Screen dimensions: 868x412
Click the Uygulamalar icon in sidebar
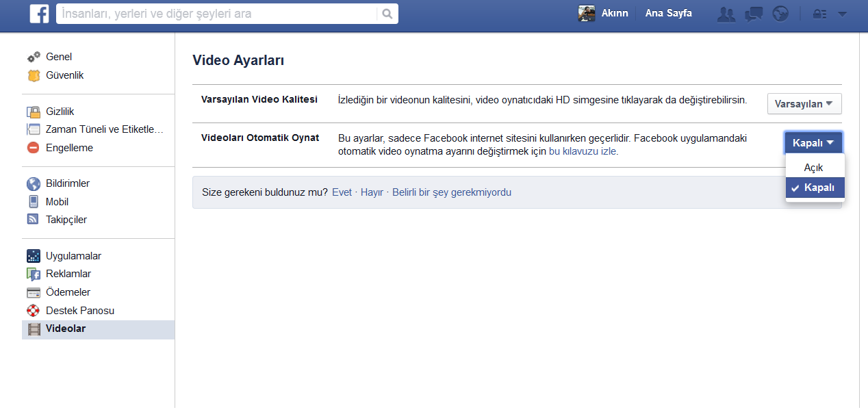pos(34,256)
